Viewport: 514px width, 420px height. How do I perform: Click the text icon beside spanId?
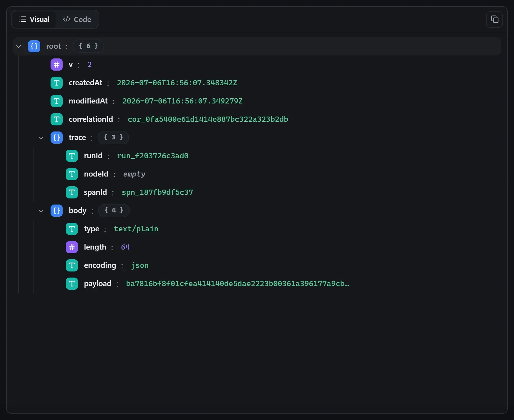[x=72, y=192]
